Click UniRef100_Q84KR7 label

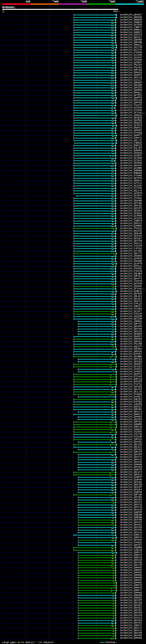(x=131, y=364)
